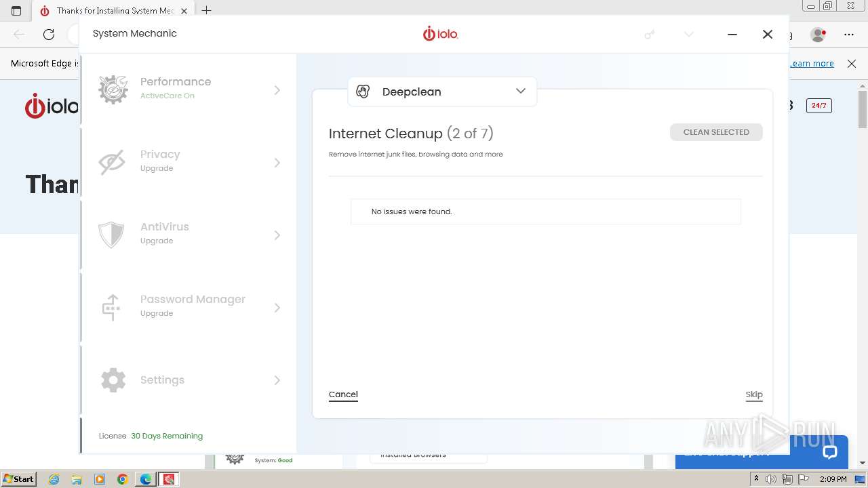868x488 pixels.
Task: Open the AntiVirus Upgrade menu item
Action: point(189,235)
